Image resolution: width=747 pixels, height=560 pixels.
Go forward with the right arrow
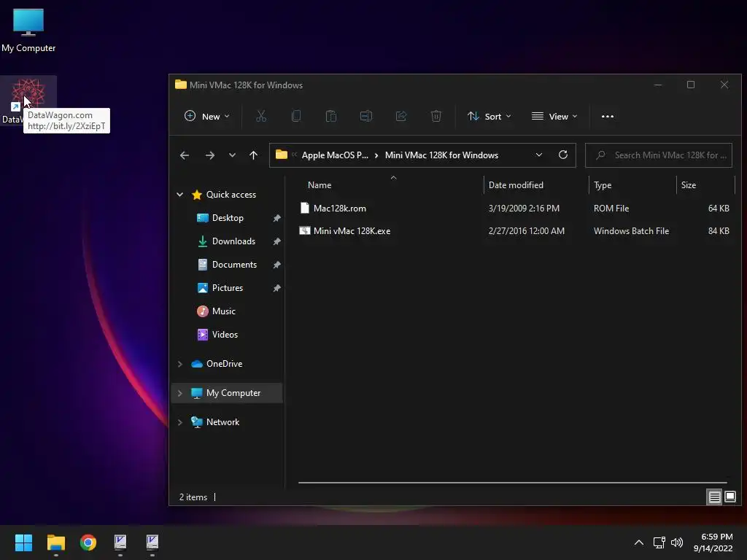(x=209, y=155)
